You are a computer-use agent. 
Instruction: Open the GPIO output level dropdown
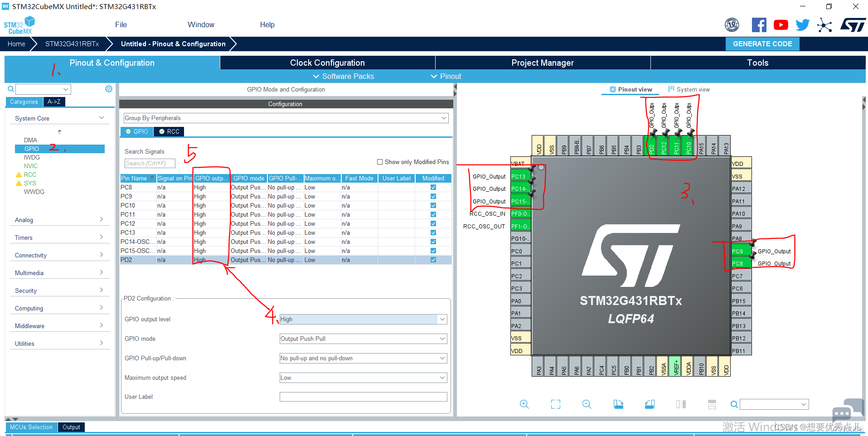pos(363,319)
